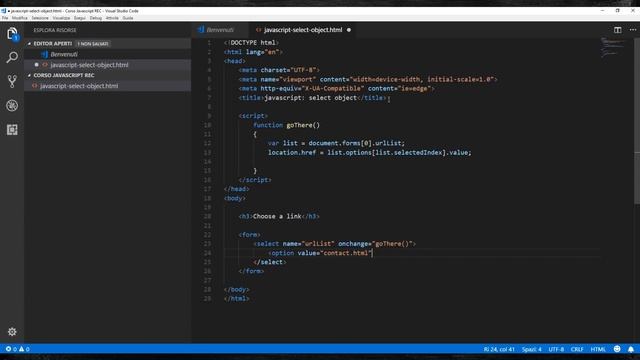The height and width of the screenshot is (360, 640).
Task: Open notifications bell in status bar
Action: pyautogui.click(x=631, y=349)
